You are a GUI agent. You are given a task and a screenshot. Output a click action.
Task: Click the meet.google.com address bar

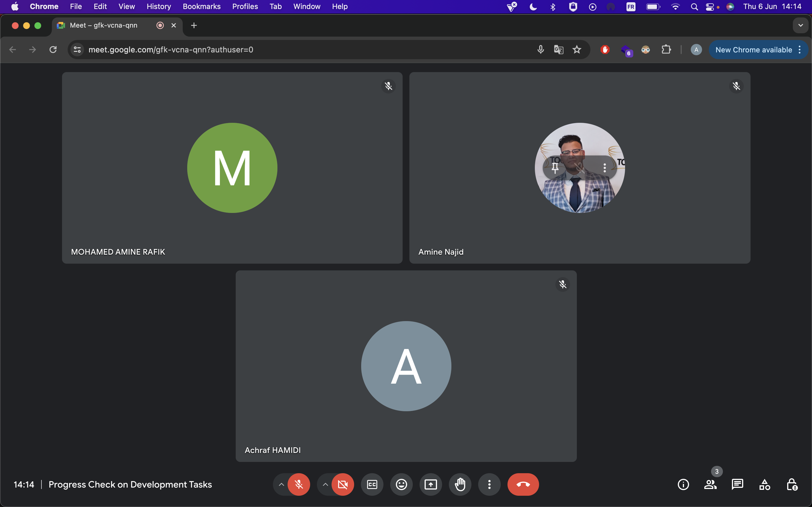click(302, 50)
